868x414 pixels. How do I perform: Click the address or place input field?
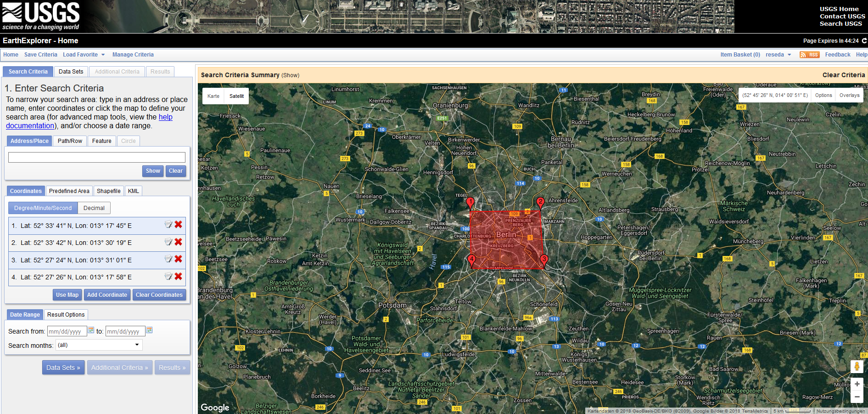click(97, 158)
